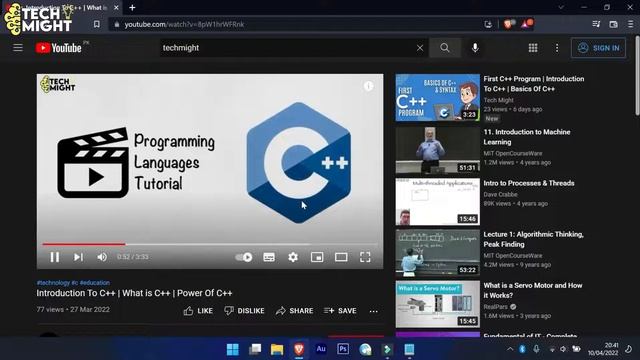
Task: Open the #technology hashtag link
Action: (x=53, y=282)
